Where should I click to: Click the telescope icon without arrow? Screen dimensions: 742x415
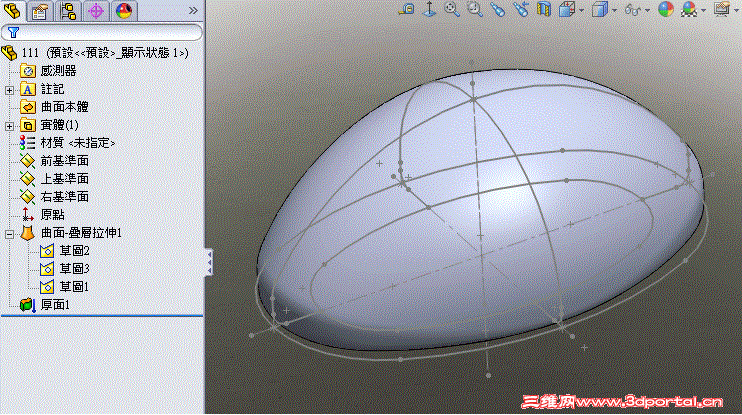(498, 9)
